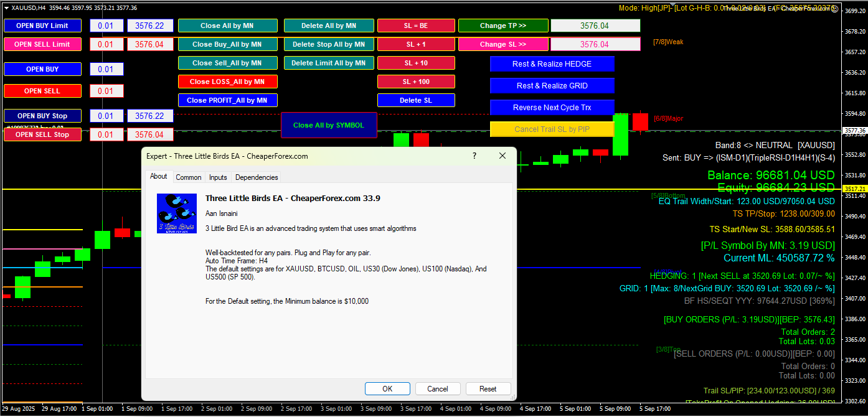
Task: Click the red OPEN SELL button
Action: click(x=42, y=91)
